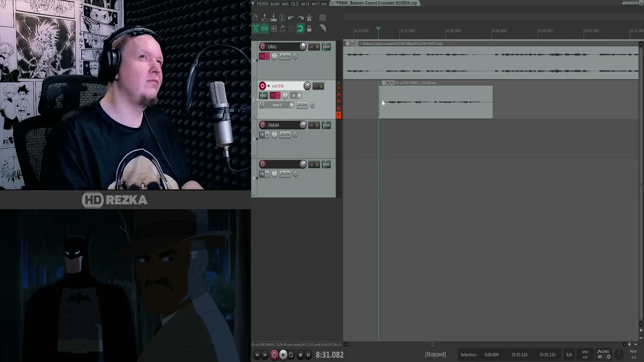The width and height of the screenshot is (644, 362).
Task: Click the transport Record button
Action: [x=274, y=355]
